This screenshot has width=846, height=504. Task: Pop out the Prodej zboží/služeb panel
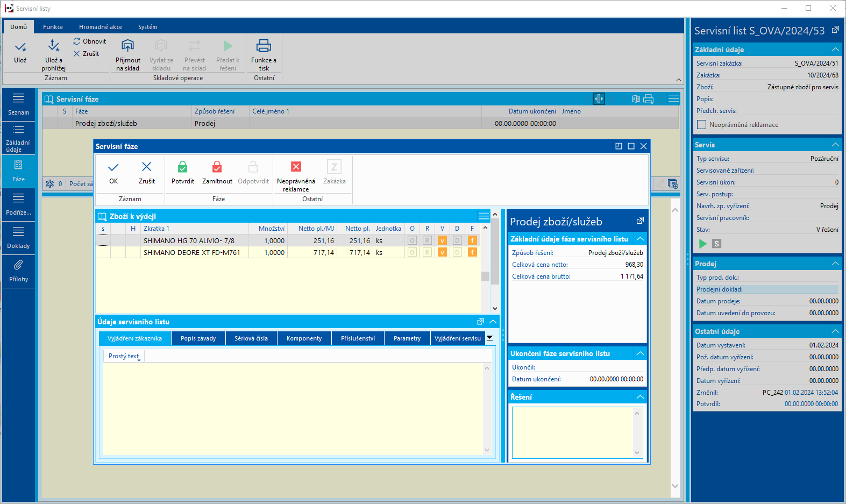point(640,221)
